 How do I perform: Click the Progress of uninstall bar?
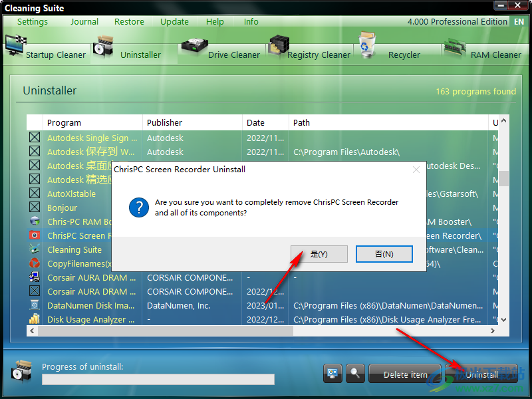click(158, 379)
